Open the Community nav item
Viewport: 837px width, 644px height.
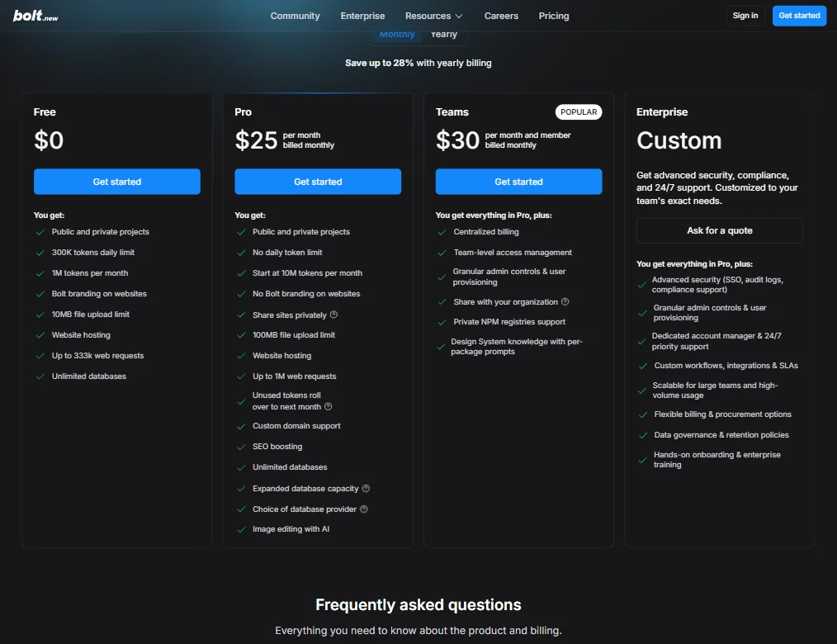pos(296,16)
